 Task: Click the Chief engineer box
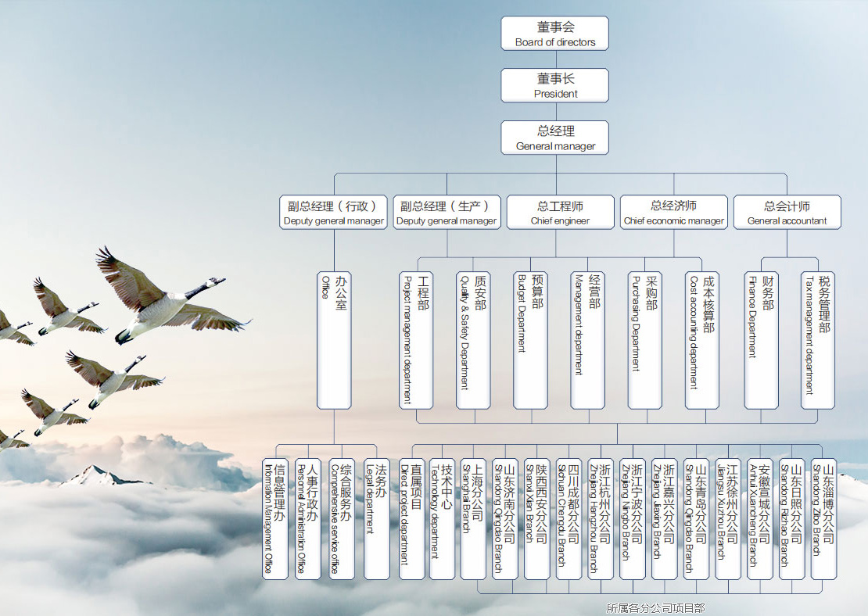560,213
